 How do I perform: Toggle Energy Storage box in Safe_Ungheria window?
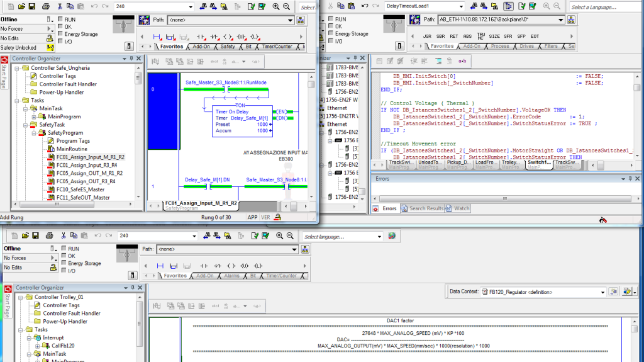60,34
